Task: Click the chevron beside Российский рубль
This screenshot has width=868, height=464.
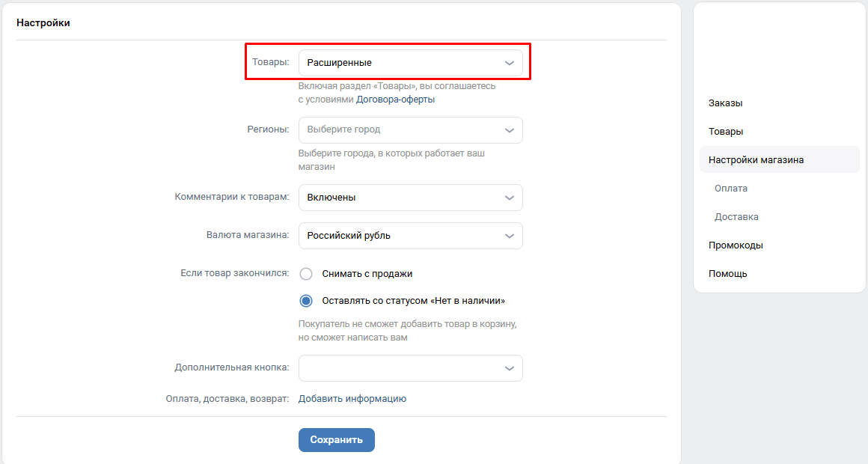Action: 510,236
